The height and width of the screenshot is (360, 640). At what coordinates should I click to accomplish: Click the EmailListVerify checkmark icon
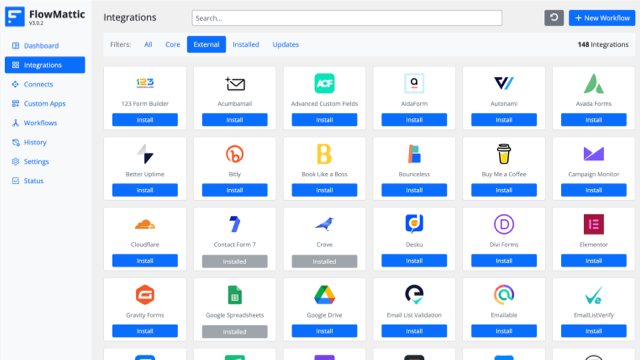pyautogui.click(x=593, y=295)
